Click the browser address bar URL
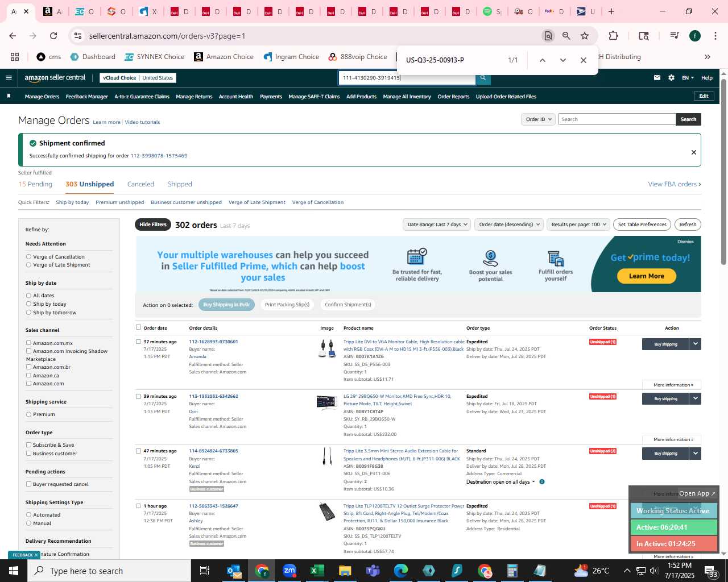 click(167, 36)
